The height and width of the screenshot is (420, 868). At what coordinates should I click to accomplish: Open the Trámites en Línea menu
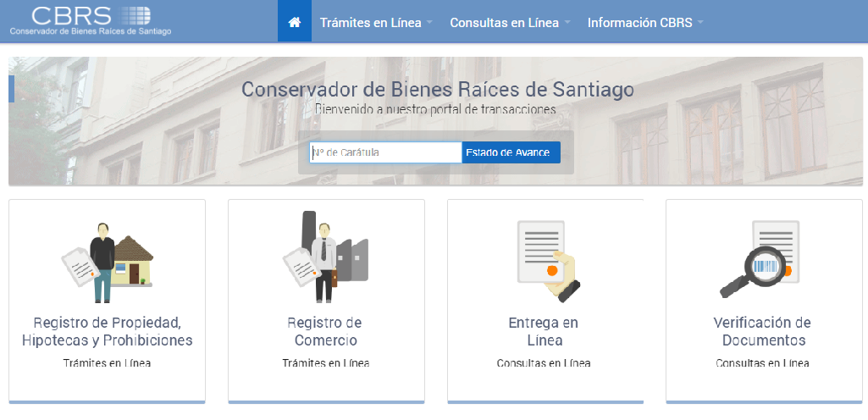tap(370, 23)
